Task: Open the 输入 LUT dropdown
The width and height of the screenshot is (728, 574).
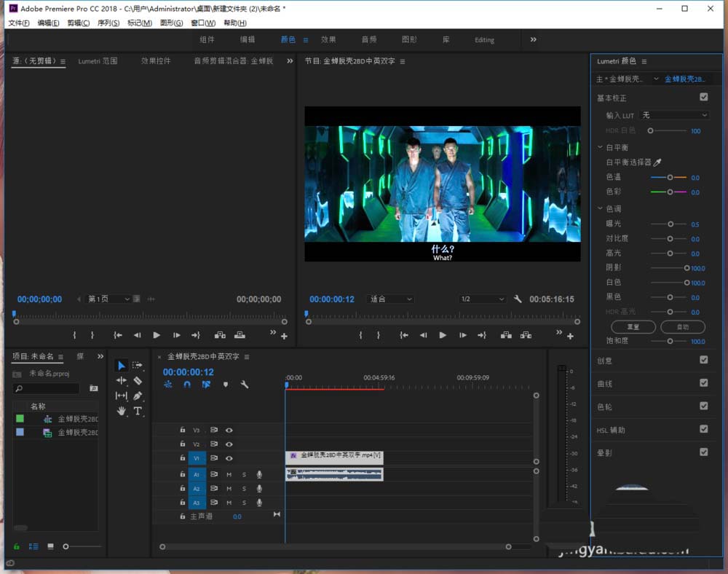Action: (x=674, y=115)
